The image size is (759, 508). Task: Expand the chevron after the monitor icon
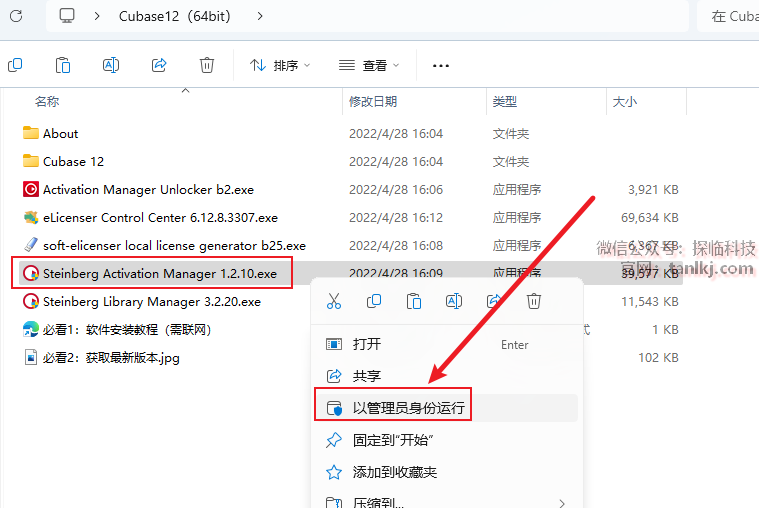click(x=97, y=16)
